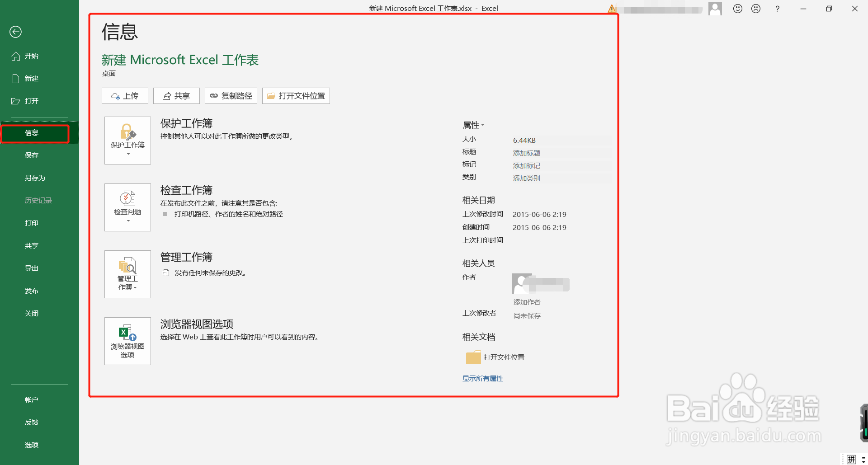Select 共享 in the sidebar menu
Image resolution: width=868 pixels, height=465 pixels.
(39, 246)
